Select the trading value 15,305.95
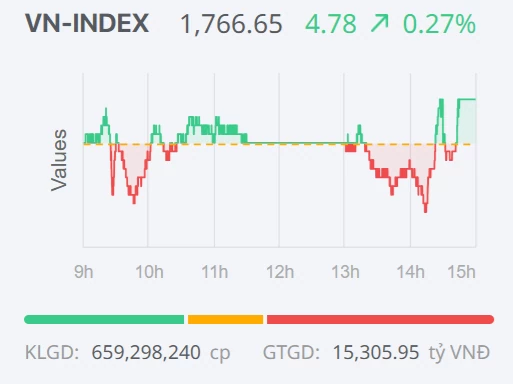The width and height of the screenshot is (513, 384). (376, 353)
